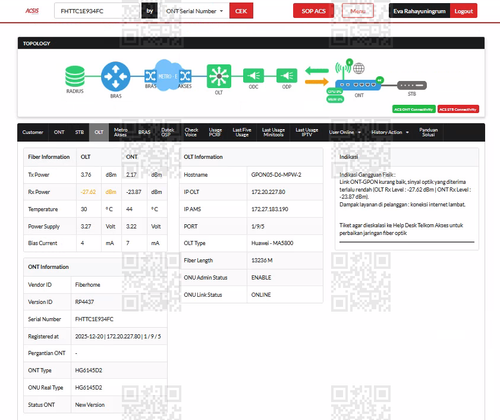Click Serial Number value FHTTC1E934FC in table

coord(94,319)
